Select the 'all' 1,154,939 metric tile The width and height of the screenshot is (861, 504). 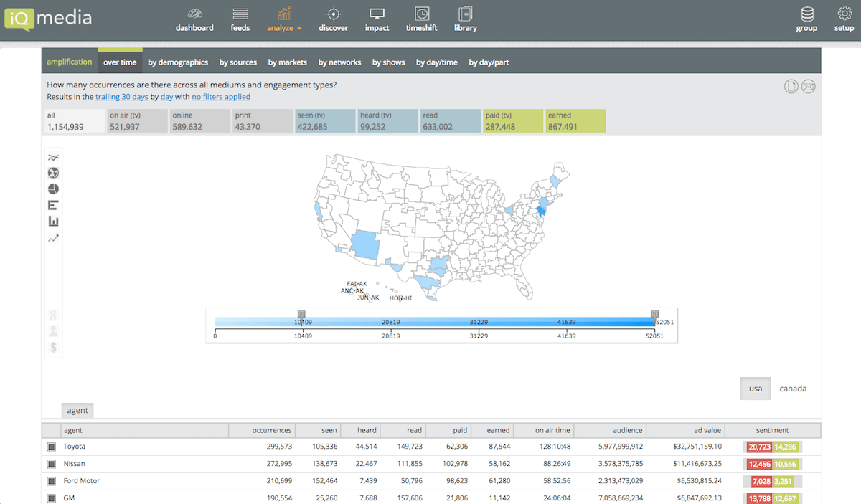pos(73,121)
